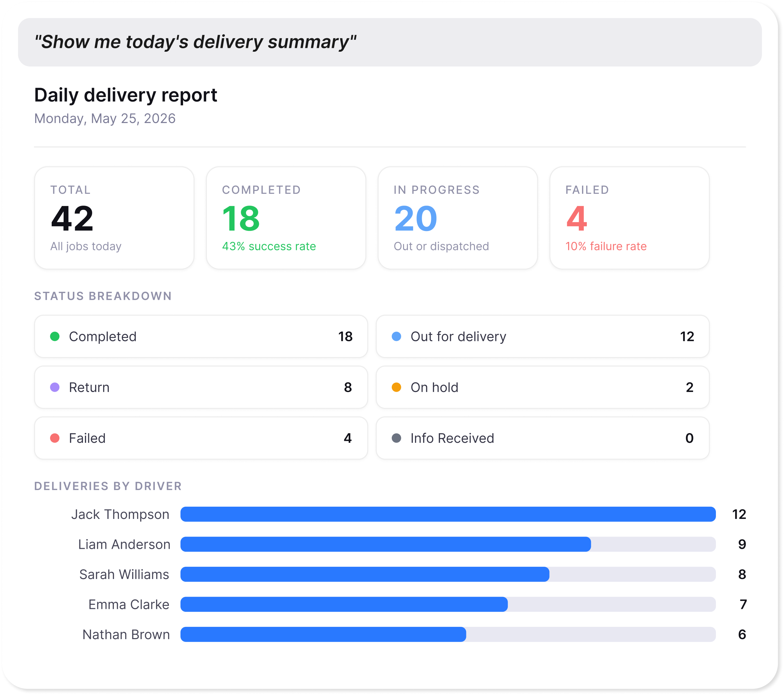Click Liam Anderson's delivery progress bar

tap(448, 544)
